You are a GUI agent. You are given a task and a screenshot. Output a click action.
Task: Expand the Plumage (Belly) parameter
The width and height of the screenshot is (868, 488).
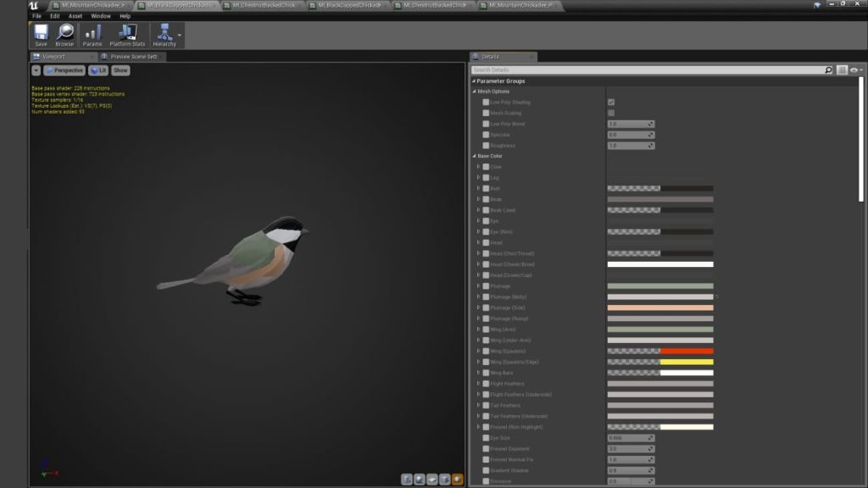coord(476,297)
